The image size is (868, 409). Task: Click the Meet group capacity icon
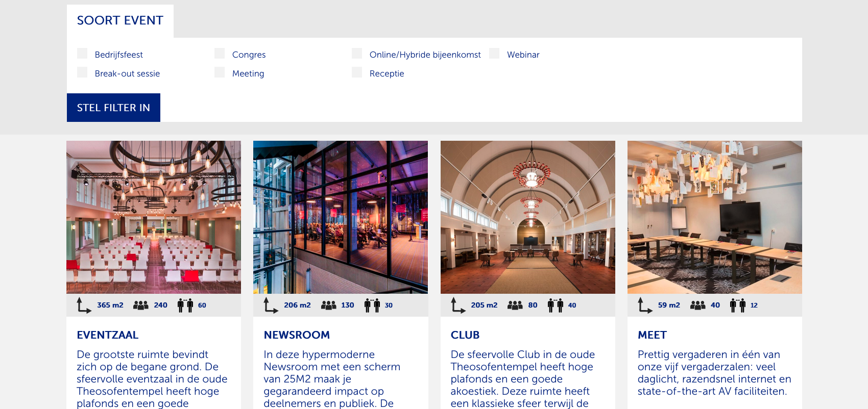(698, 305)
